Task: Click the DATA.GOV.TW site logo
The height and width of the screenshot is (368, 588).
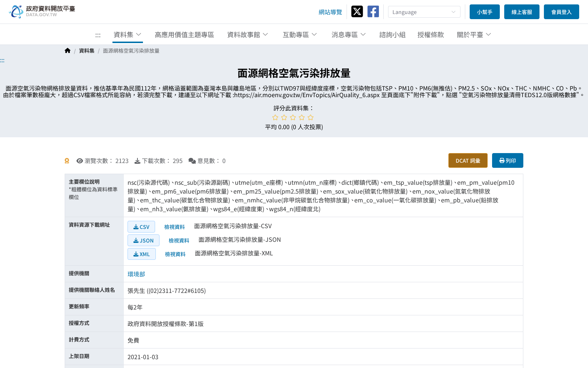Action: 42,11
